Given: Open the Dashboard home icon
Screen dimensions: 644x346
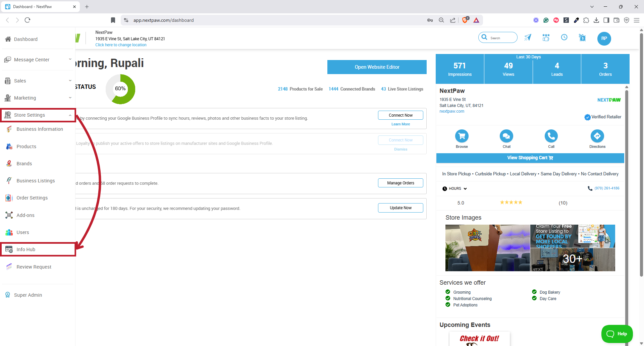Looking at the screenshot, I should [8, 39].
